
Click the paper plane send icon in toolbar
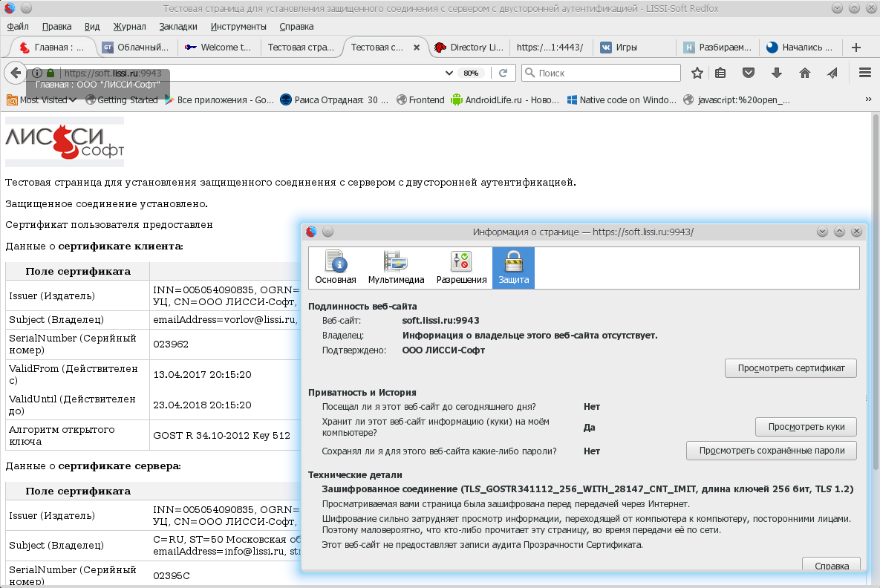pos(832,73)
